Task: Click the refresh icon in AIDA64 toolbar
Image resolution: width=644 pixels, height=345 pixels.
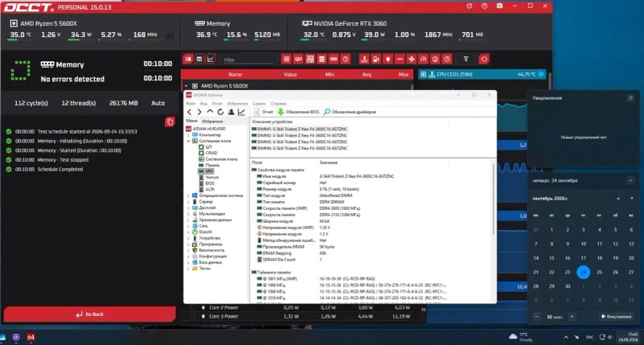Action: click(221, 112)
